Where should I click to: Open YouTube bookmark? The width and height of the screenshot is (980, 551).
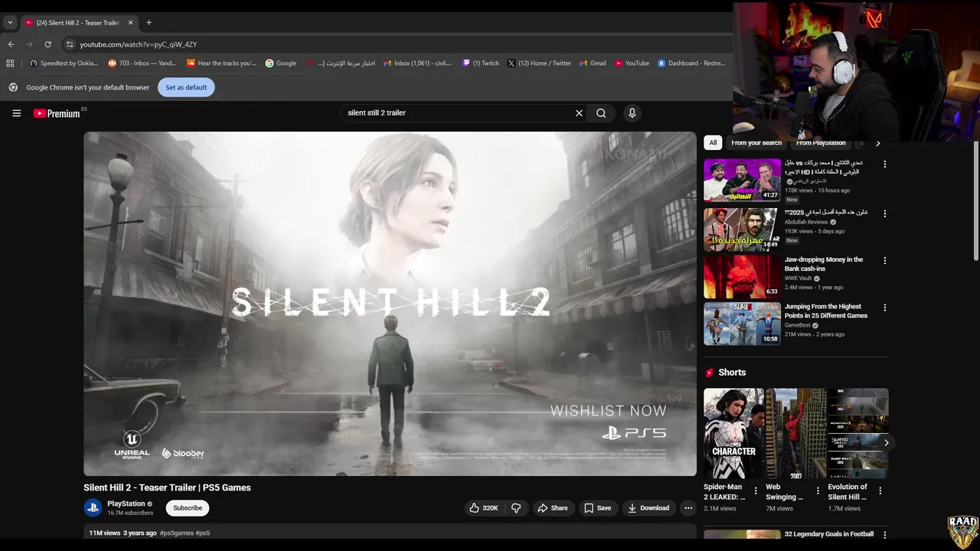(x=632, y=64)
